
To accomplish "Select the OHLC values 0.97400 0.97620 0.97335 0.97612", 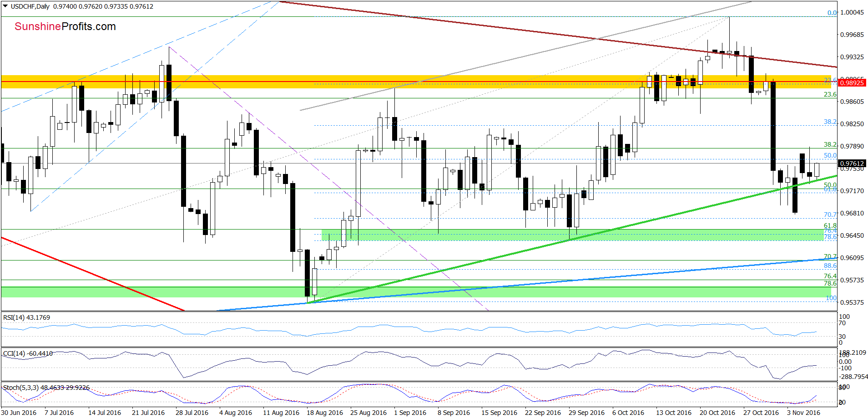I will 103,6.
